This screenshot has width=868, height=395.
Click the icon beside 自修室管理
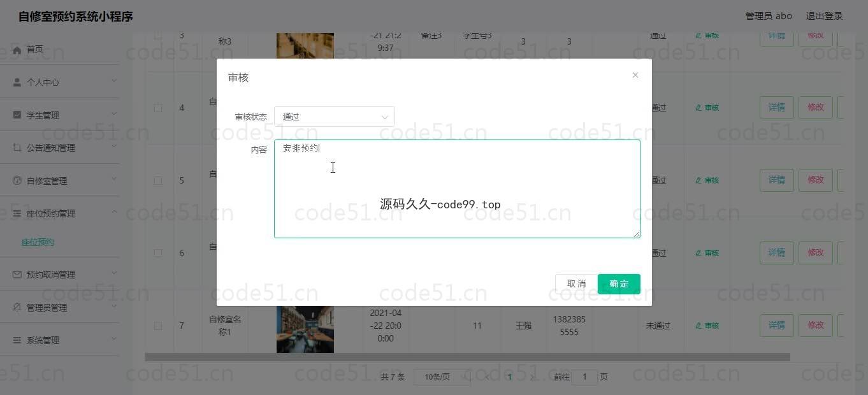pos(17,180)
